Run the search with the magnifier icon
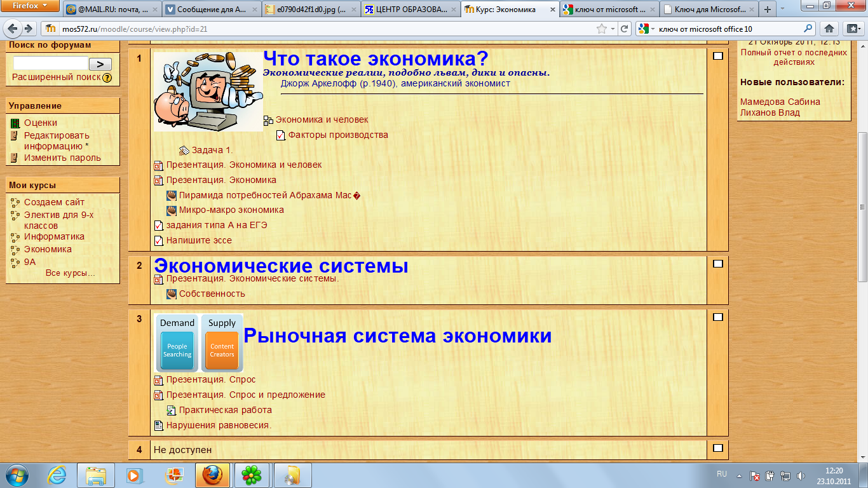Screen dimensions: 868x488 click(808, 29)
